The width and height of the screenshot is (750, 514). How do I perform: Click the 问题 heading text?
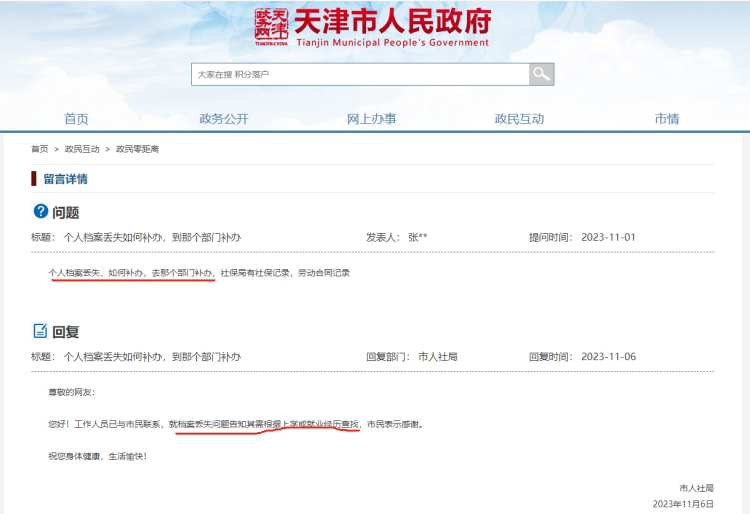point(66,212)
